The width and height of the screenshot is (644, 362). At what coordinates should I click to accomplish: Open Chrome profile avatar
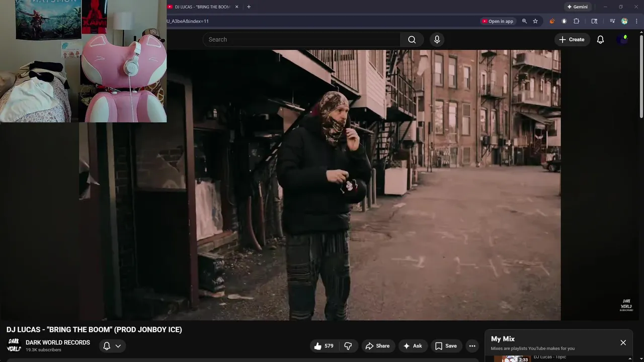pyautogui.click(x=624, y=21)
